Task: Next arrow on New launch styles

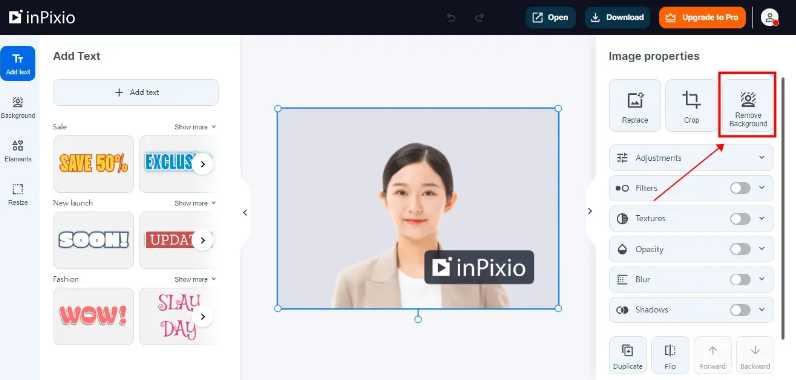Action: (203, 240)
